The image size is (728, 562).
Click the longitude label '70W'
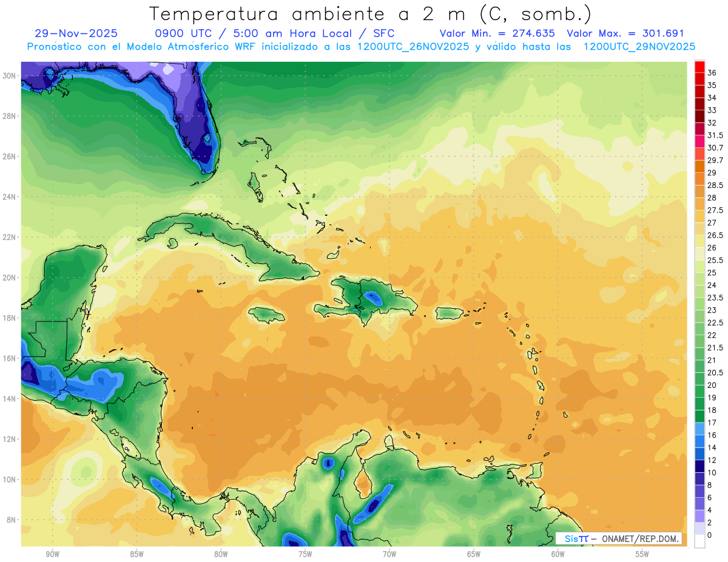click(389, 554)
